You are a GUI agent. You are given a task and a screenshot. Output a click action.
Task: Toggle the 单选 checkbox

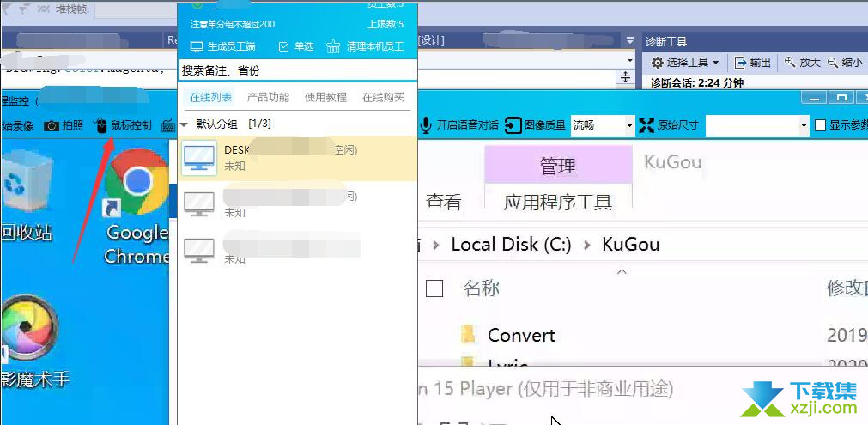(x=283, y=47)
